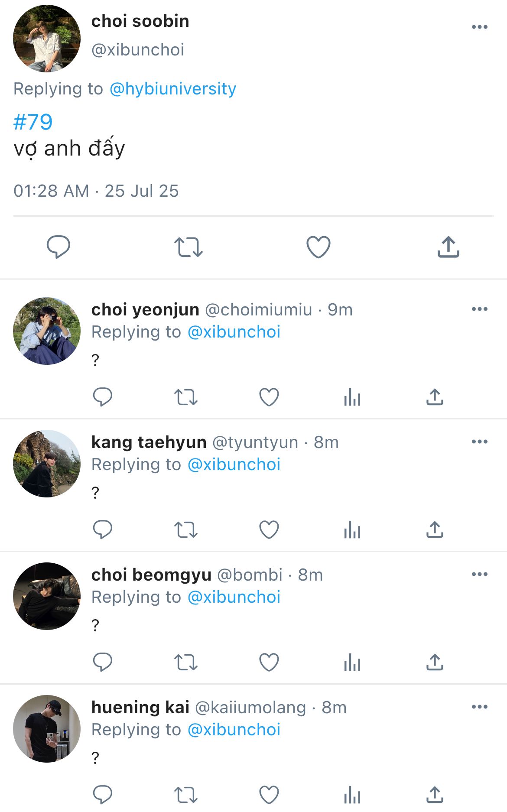Retweet kang taehyun's reply

[x=185, y=529]
